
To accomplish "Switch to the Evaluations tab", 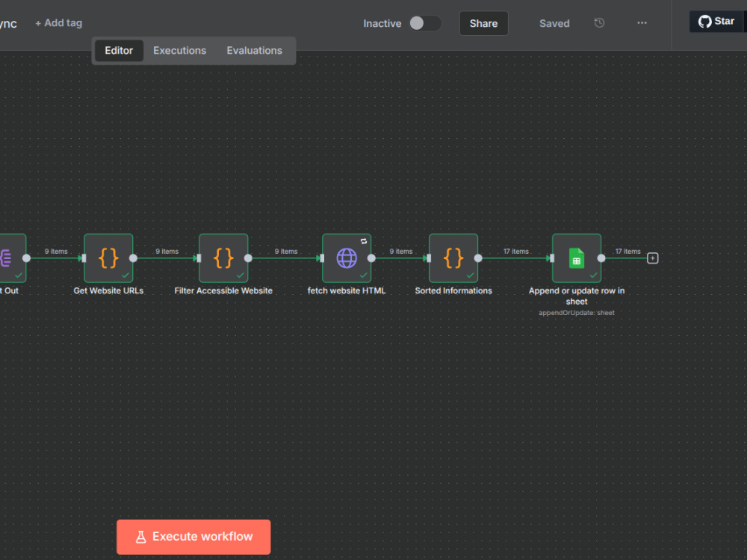I will (255, 51).
